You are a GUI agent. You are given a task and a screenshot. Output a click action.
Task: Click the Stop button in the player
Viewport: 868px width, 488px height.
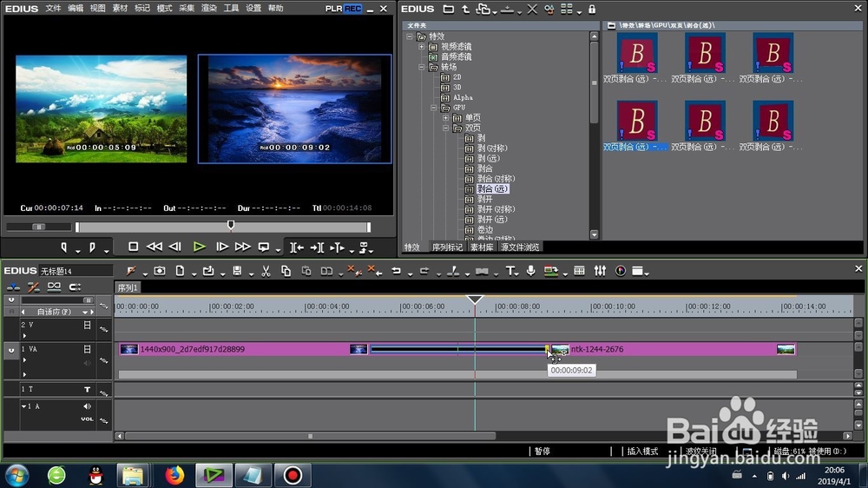(x=133, y=247)
